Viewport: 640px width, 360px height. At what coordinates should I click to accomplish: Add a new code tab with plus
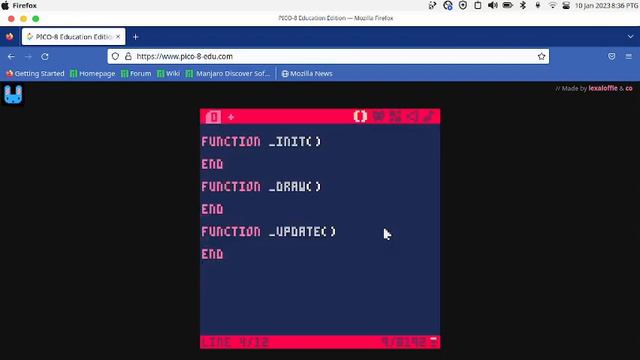pyautogui.click(x=231, y=117)
